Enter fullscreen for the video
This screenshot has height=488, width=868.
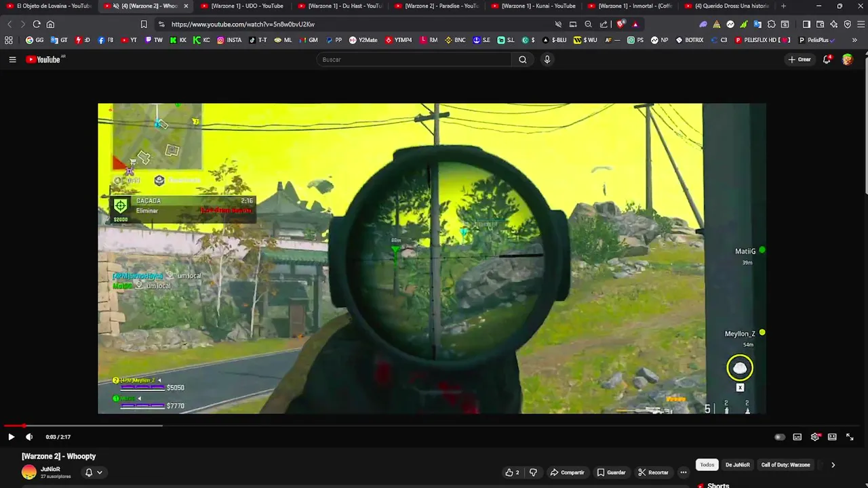850,437
